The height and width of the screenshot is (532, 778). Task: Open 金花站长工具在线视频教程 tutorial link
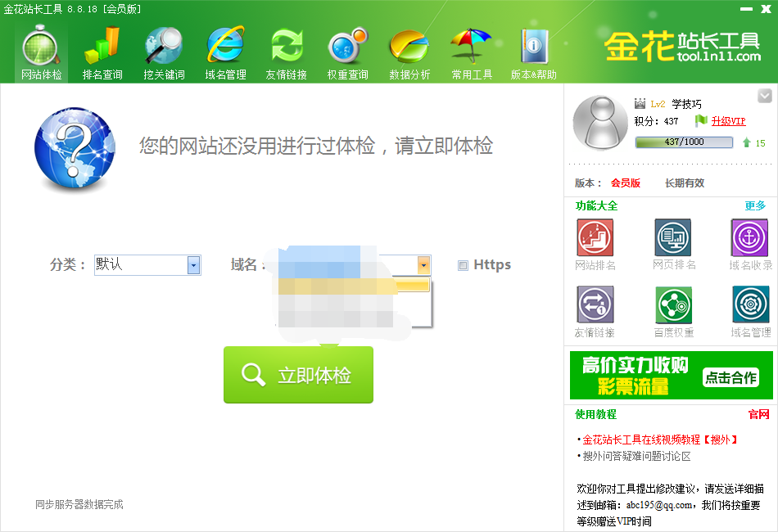coord(660,440)
